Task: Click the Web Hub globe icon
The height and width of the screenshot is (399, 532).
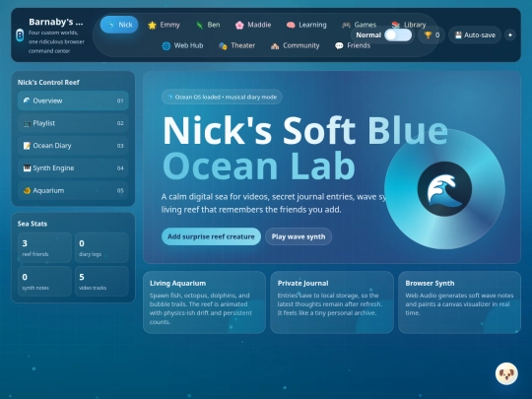Action: pos(166,45)
